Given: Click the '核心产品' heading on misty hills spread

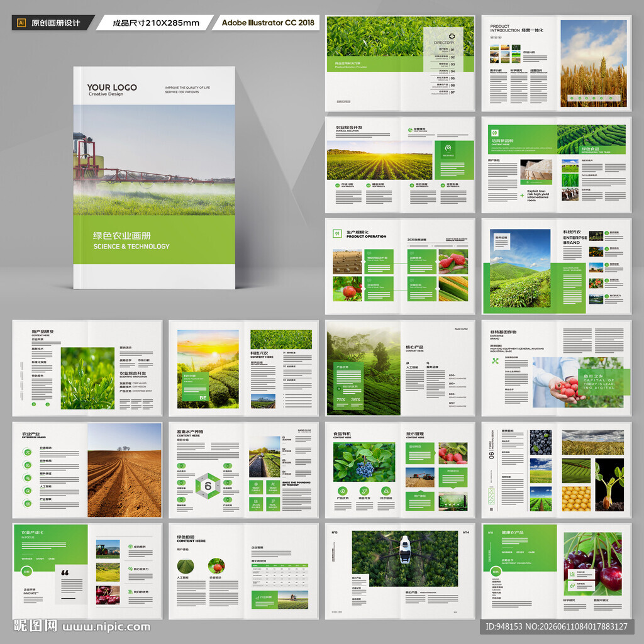Looking at the screenshot, I should tap(414, 347).
